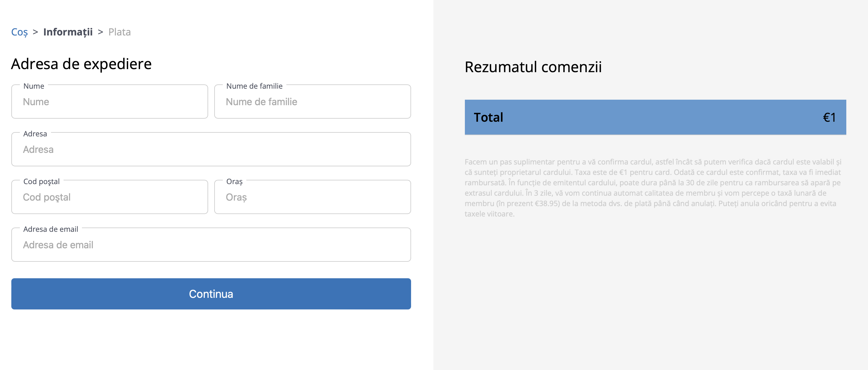Select the Informații breadcrumb step

click(68, 32)
